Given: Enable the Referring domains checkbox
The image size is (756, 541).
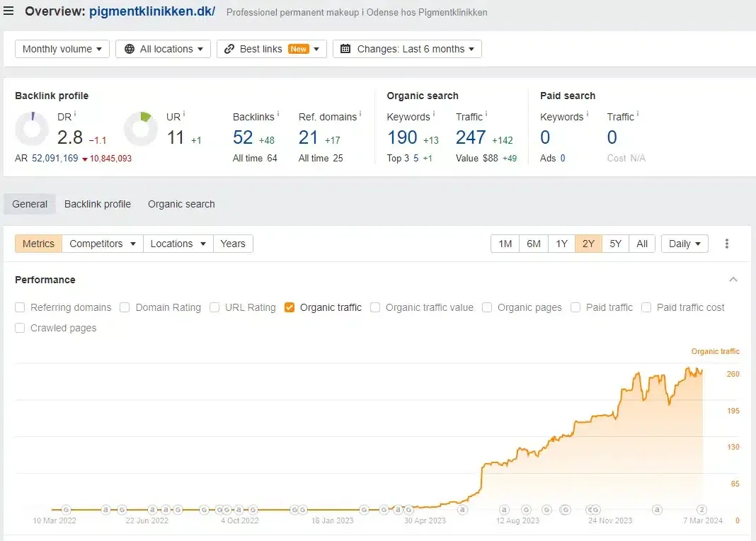Looking at the screenshot, I should 20,307.
